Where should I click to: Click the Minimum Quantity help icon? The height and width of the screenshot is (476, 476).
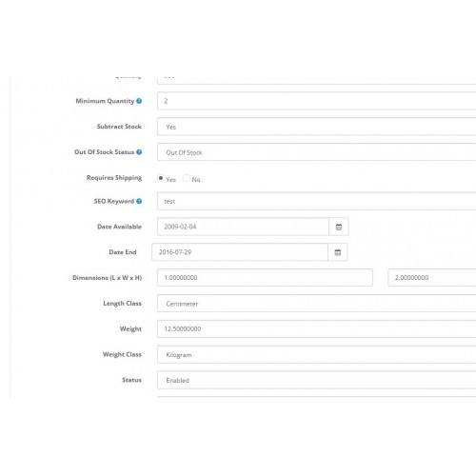139,101
